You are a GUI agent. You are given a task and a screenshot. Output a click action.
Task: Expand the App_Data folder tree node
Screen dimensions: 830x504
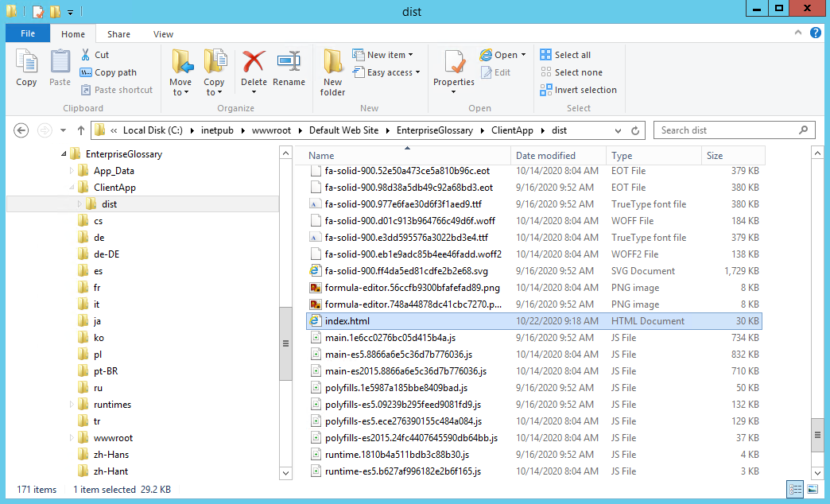click(72, 171)
